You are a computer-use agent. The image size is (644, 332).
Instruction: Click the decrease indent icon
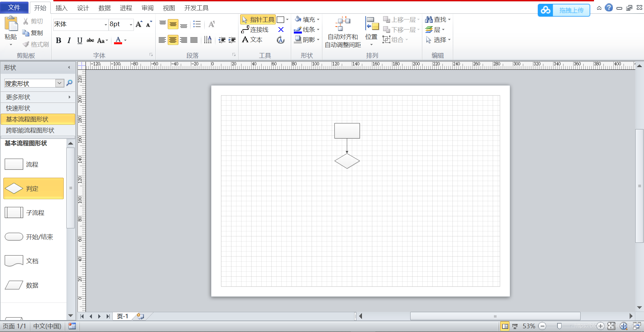[x=222, y=40]
